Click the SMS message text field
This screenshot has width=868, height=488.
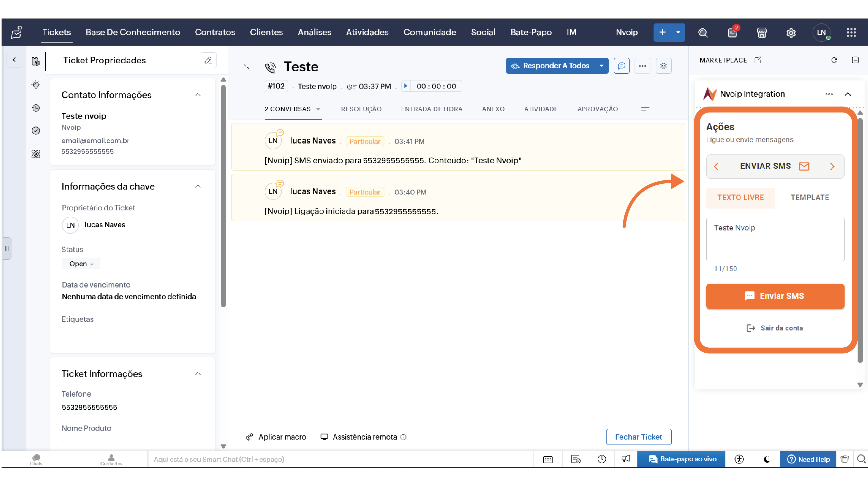point(775,239)
